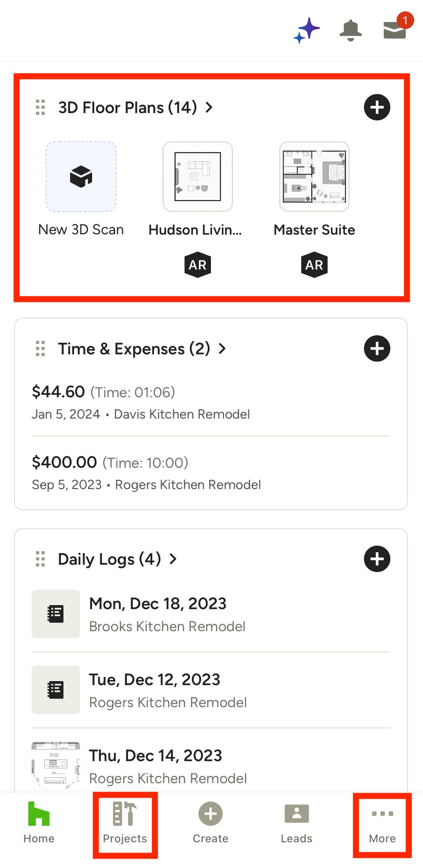Open the Master Suite floor plan thumbnail
This screenshot has width=423, height=868.
[x=314, y=177]
